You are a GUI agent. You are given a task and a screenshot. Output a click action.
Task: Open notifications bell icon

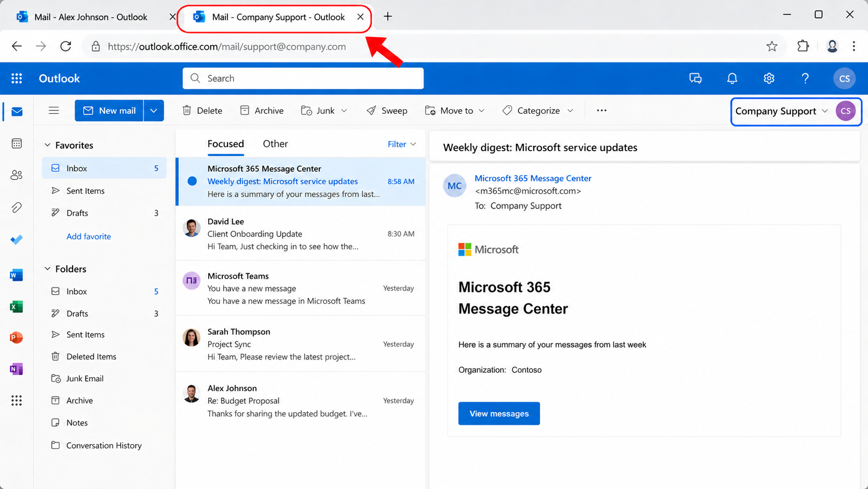coord(732,78)
